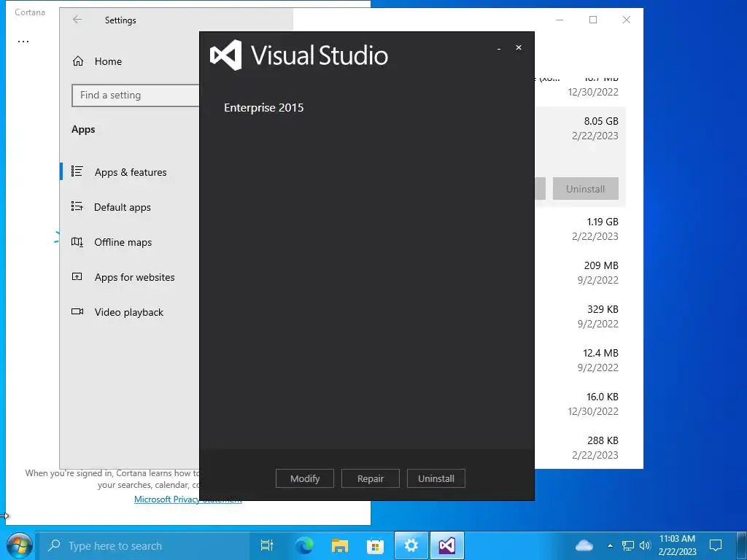Click Enterprise 2015 edition label

pos(263,108)
